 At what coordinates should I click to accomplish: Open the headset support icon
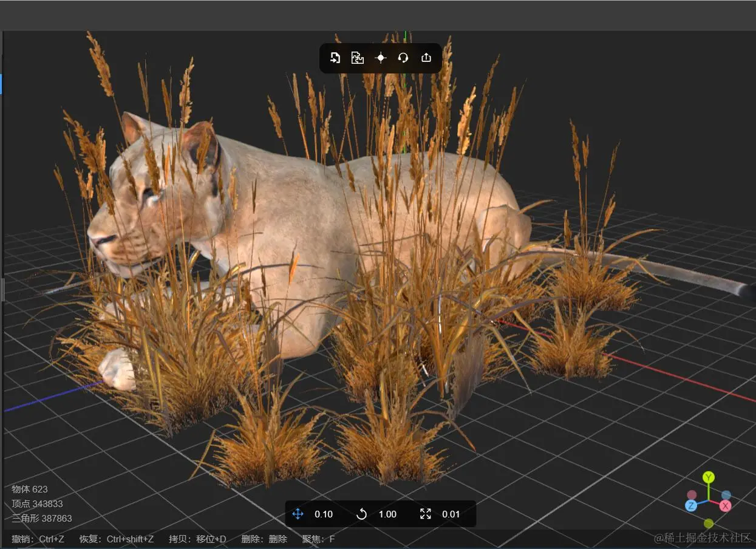coord(403,58)
